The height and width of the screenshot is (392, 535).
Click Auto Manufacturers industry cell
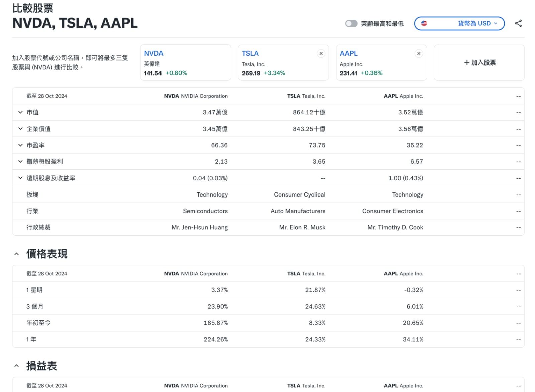coord(298,211)
